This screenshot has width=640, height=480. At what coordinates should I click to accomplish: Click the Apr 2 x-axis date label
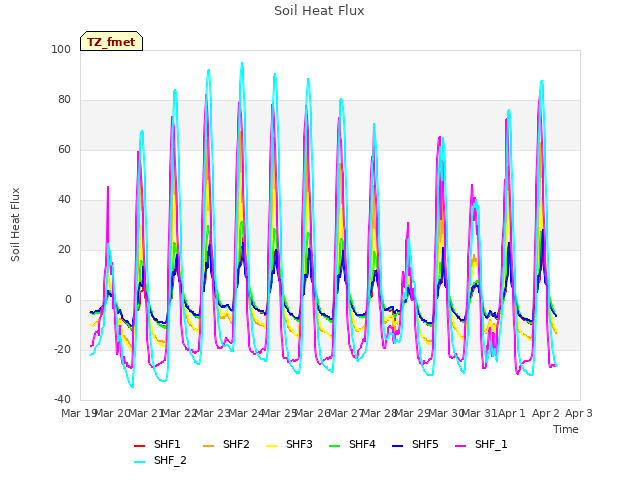[x=546, y=413]
